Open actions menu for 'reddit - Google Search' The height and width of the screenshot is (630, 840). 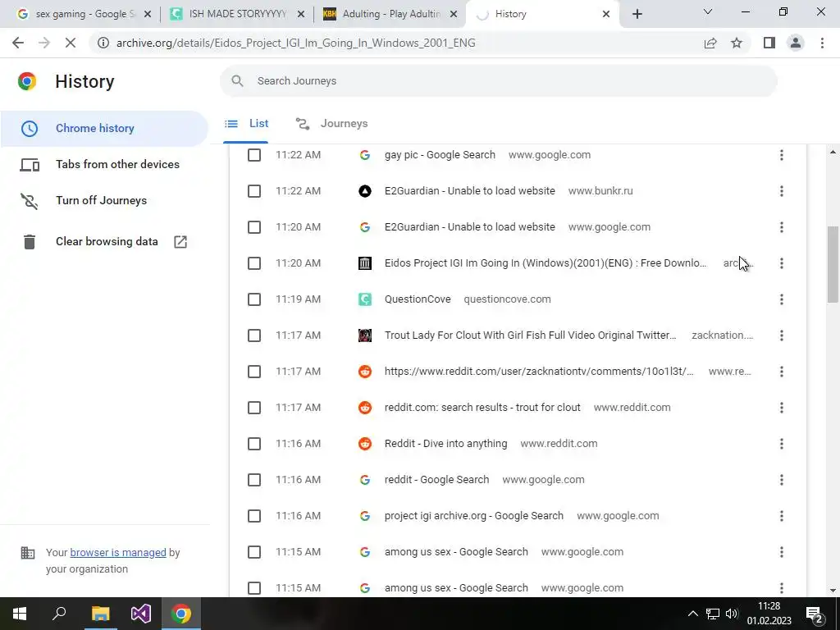tap(782, 480)
